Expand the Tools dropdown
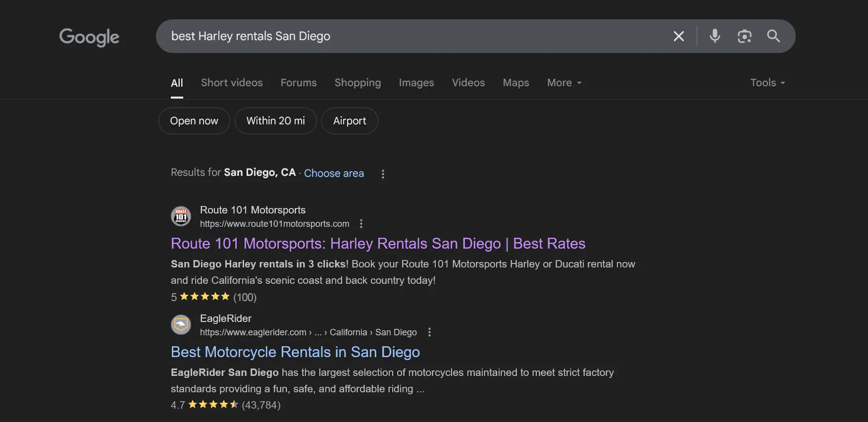This screenshot has height=422, width=868. tap(767, 83)
